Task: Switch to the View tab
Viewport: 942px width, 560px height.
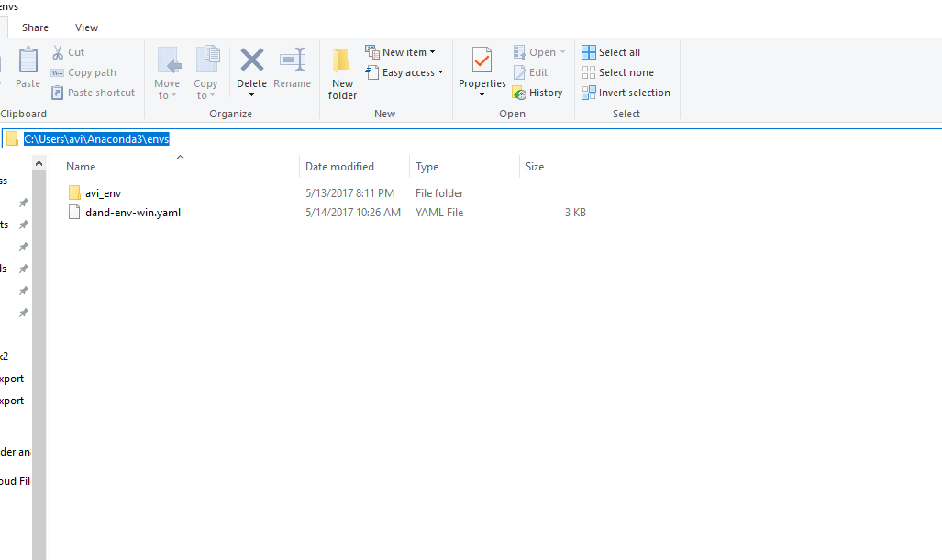Action: pos(85,27)
